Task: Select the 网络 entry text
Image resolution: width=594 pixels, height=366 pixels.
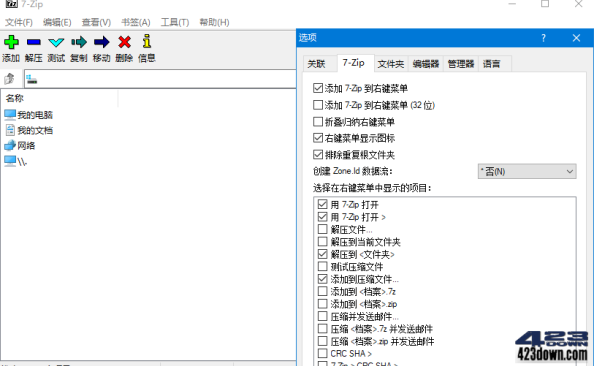Action: click(x=26, y=146)
